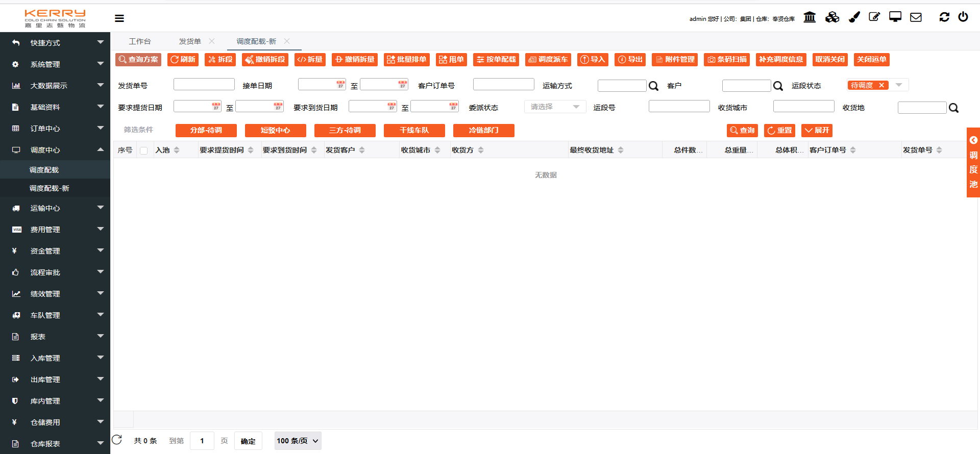Click the monitor screen icon in header

(895, 17)
